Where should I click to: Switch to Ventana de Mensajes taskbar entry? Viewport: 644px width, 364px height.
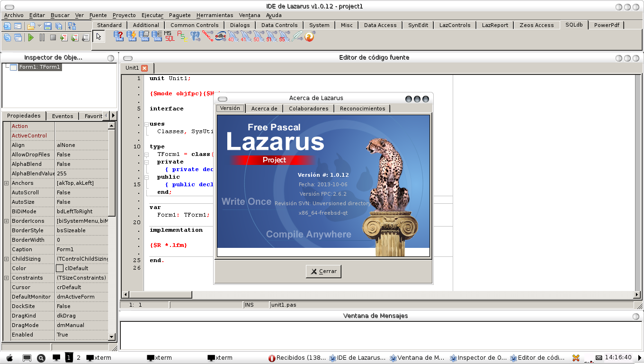tap(418, 358)
